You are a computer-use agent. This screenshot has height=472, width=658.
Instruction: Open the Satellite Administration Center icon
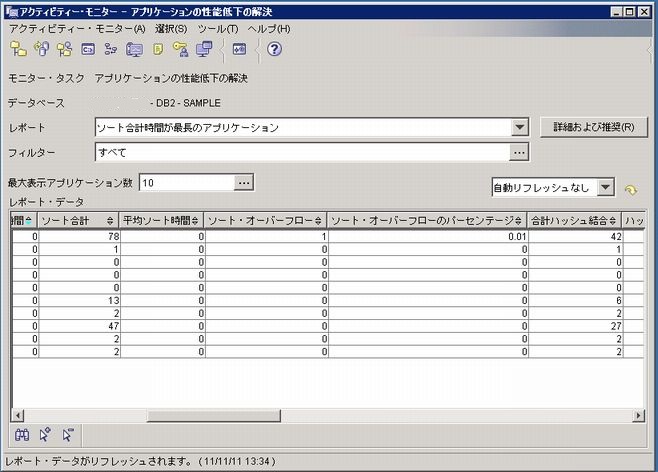[65, 49]
